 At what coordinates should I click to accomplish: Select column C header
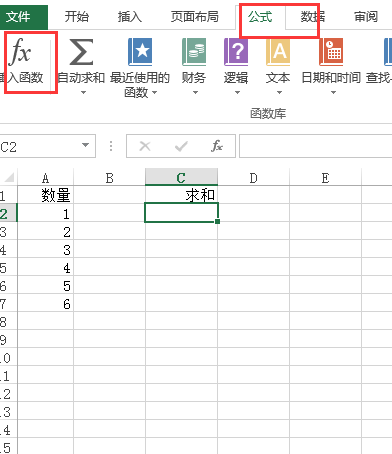coord(181,178)
